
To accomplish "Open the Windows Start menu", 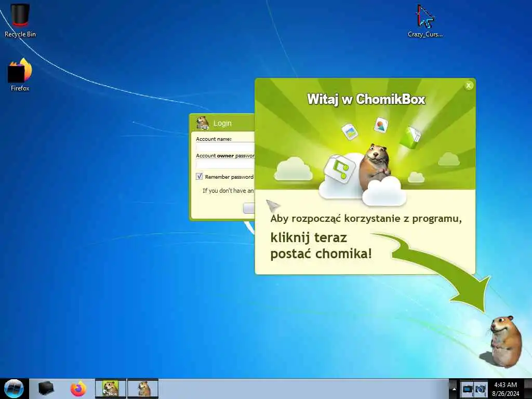I will click(14, 389).
